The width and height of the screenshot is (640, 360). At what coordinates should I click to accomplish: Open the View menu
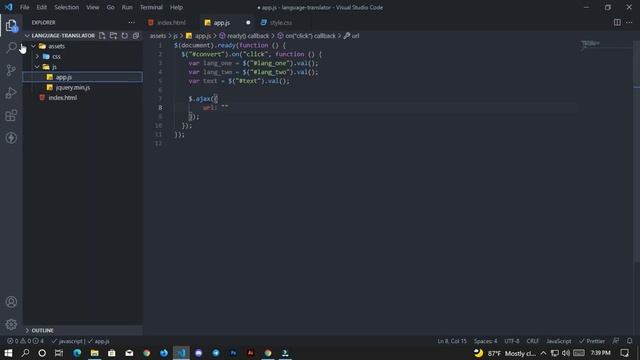(x=93, y=7)
